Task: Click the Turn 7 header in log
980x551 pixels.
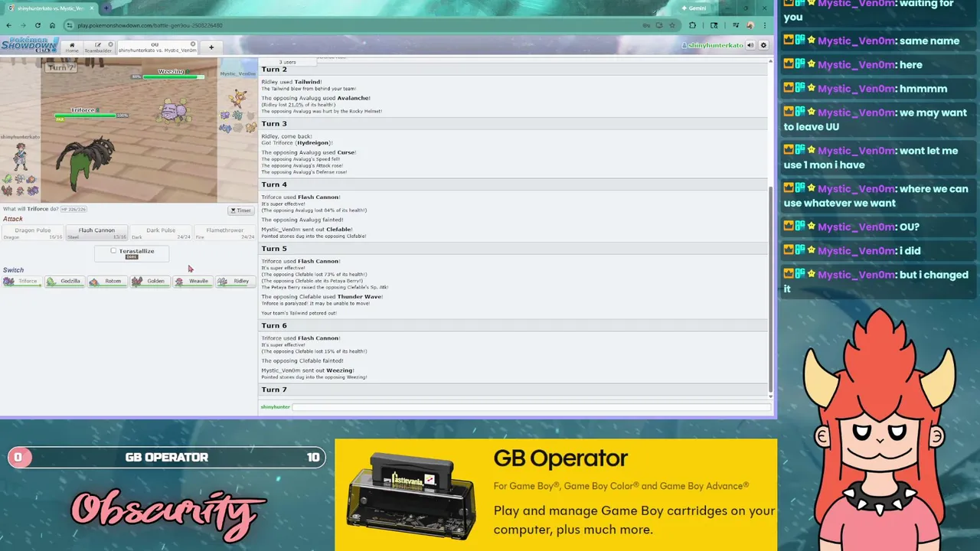Action: pos(274,390)
